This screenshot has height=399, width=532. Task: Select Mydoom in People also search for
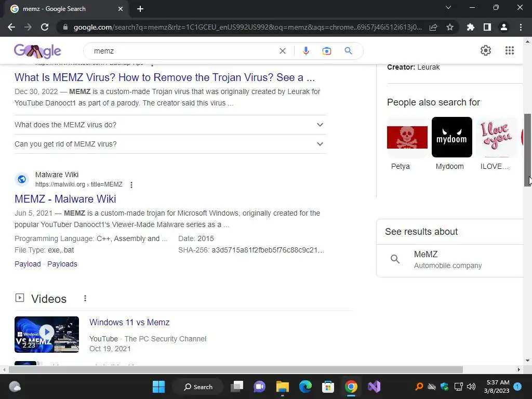pyautogui.click(x=451, y=144)
